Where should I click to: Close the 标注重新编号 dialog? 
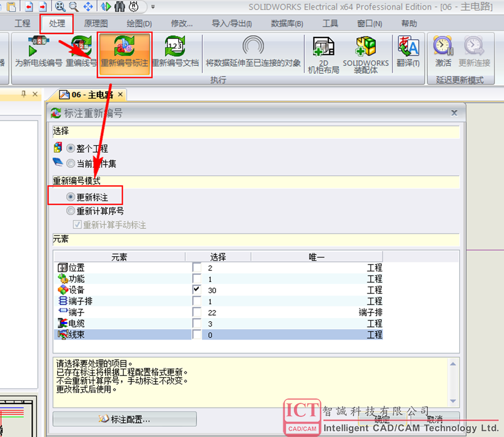click(454, 112)
